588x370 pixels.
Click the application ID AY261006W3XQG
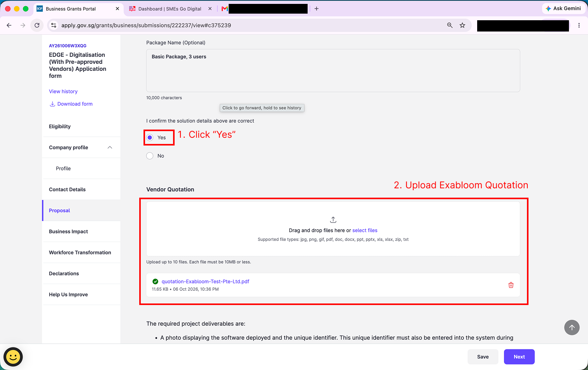coord(68,46)
